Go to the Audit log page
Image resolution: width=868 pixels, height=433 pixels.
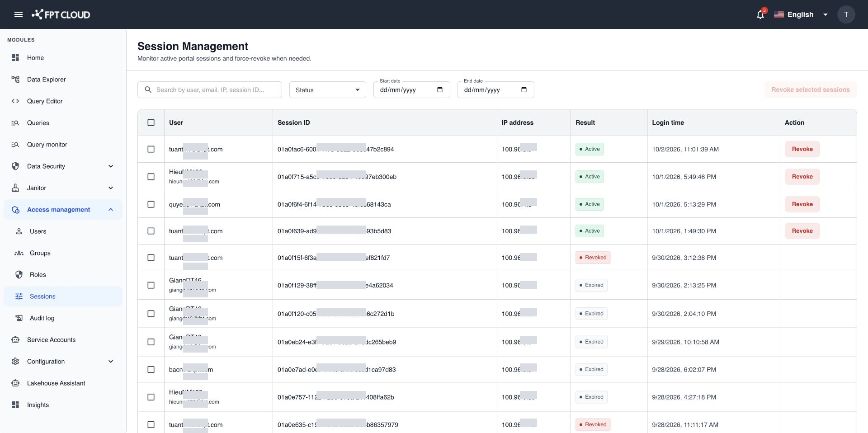pos(63,318)
